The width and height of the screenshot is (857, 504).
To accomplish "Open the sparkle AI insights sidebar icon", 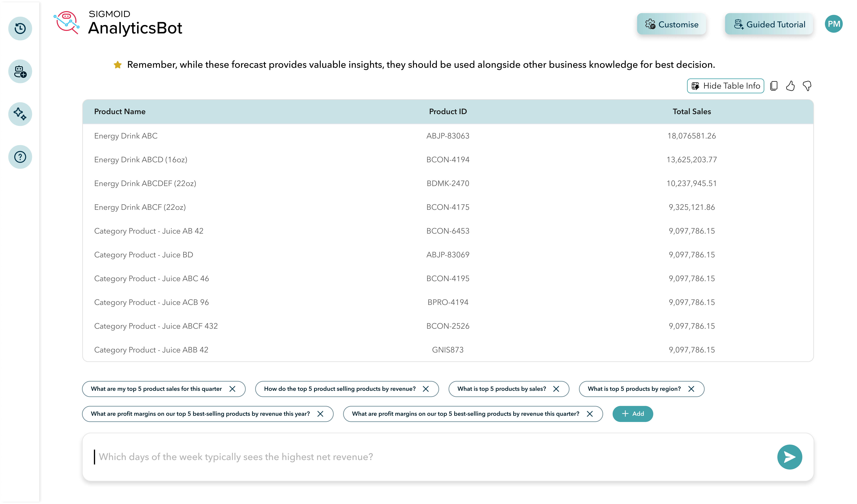I will coord(20,114).
